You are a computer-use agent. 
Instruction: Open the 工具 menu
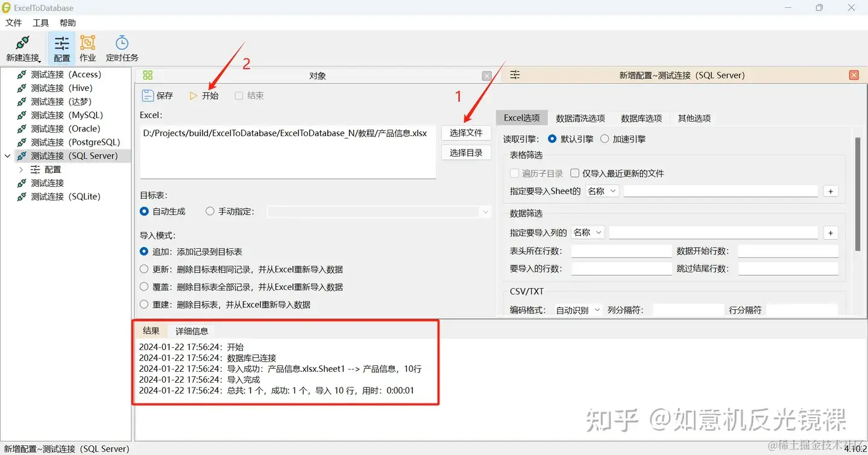40,23
